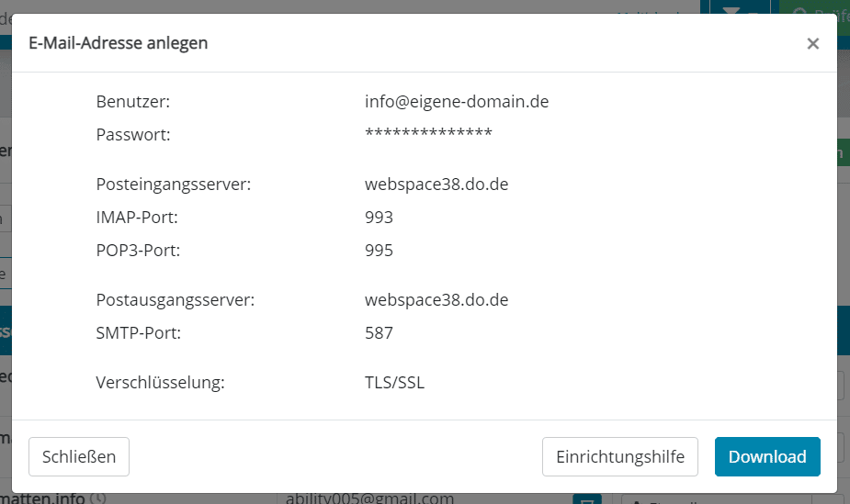Image resolution: width=850 pixels, height=504 pixels.
Task: Click the Benutzer label
Action: point(133,102)
